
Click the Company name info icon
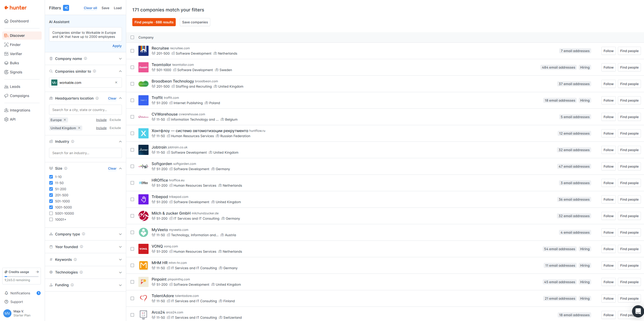tap(86, 58)
